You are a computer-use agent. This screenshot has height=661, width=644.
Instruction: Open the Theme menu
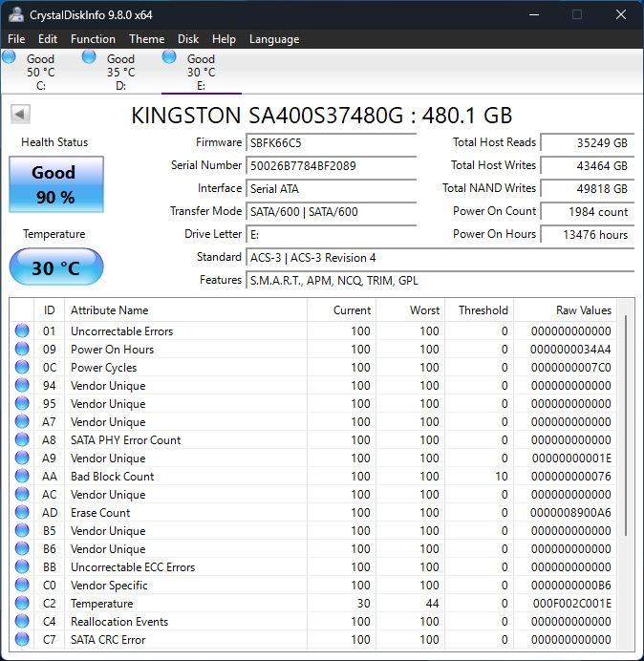[x=147, y=39]
